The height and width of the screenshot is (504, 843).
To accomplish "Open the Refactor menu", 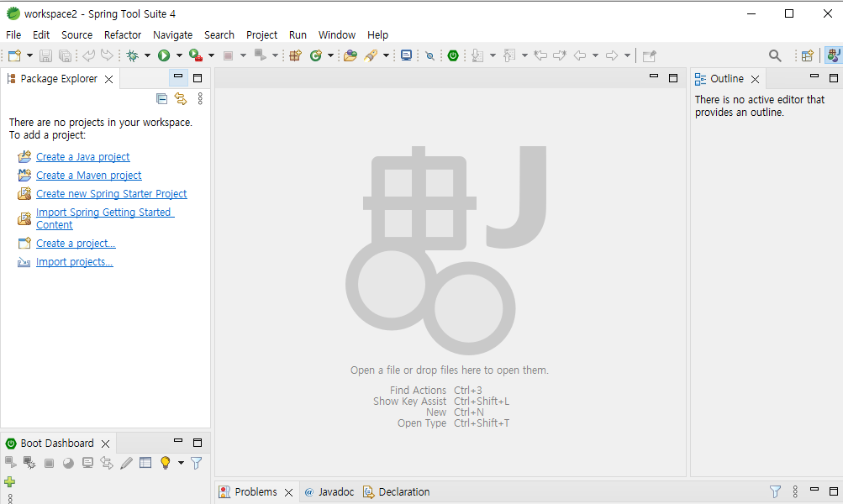I will pyautogui.click(x=123, y=35).
